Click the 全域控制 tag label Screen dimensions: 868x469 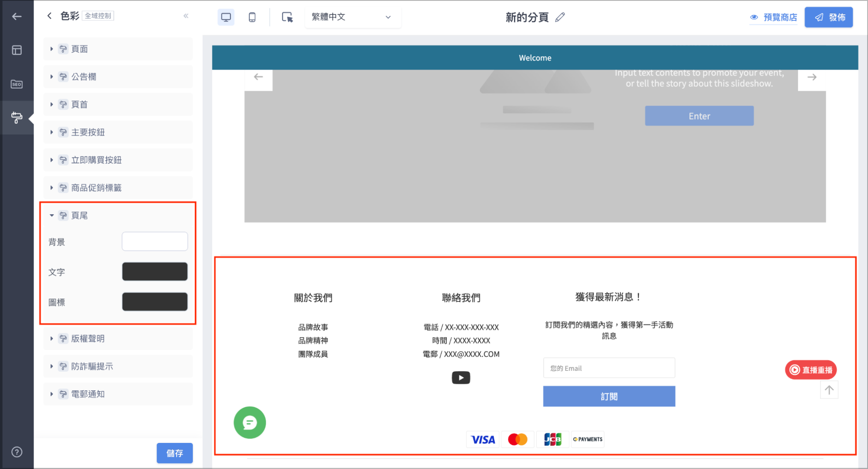pyautogui.click(x=98, y=16)
